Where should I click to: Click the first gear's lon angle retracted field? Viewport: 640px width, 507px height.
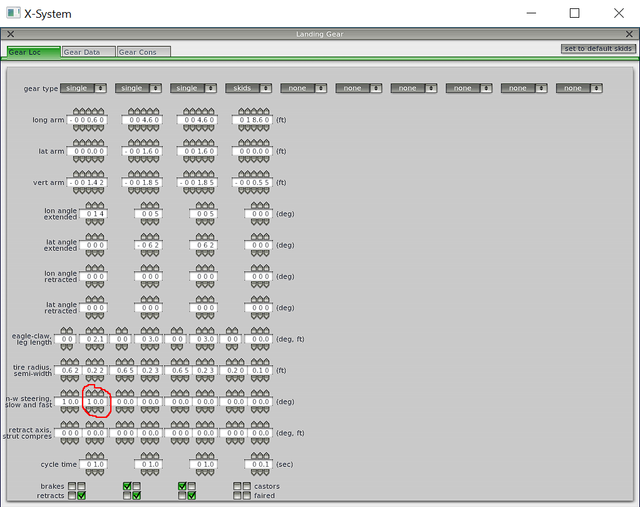pos(94,277)
